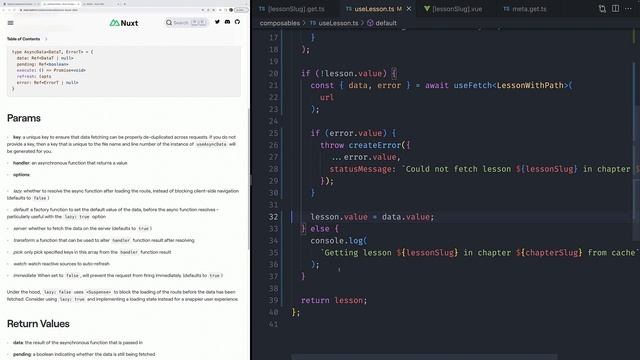Split the editor to the right

pyautogui.click(x=616, y=9)
